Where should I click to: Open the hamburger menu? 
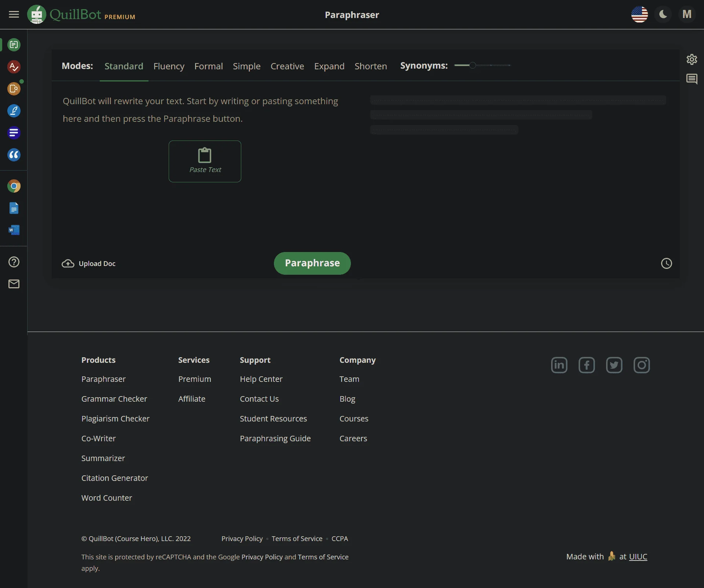(14, 14)
